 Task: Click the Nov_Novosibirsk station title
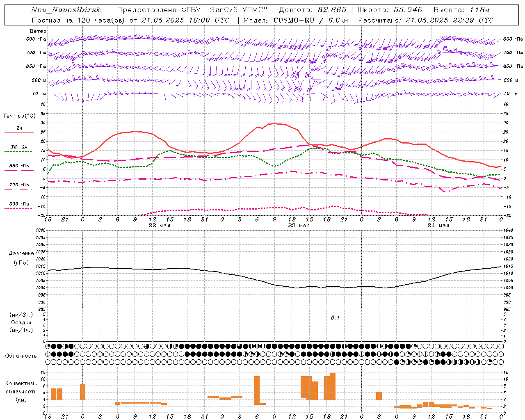pyautogui.click(x=66, y=10)
